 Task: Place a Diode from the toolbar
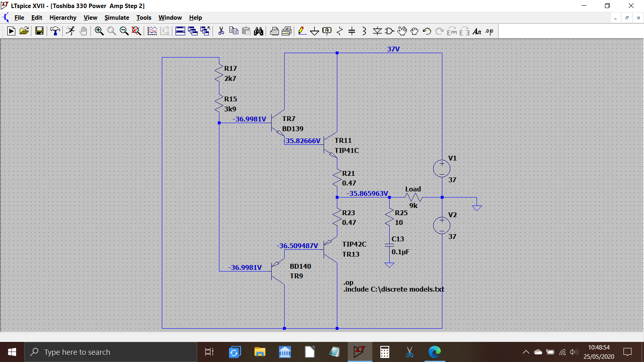377,31
